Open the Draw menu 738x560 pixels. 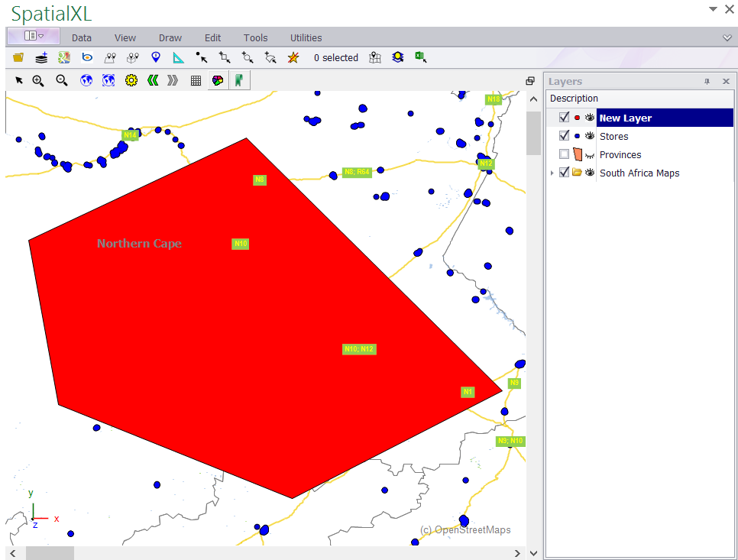[170, 37]
